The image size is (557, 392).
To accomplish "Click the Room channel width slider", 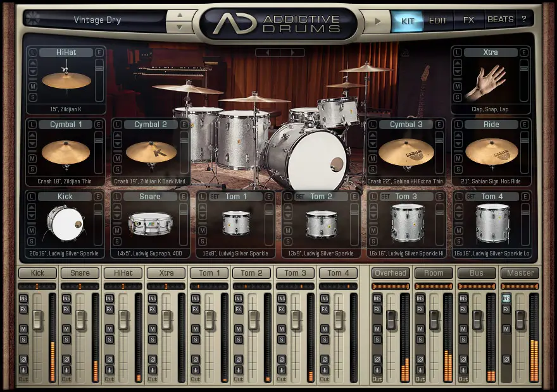I will (434, 286).
